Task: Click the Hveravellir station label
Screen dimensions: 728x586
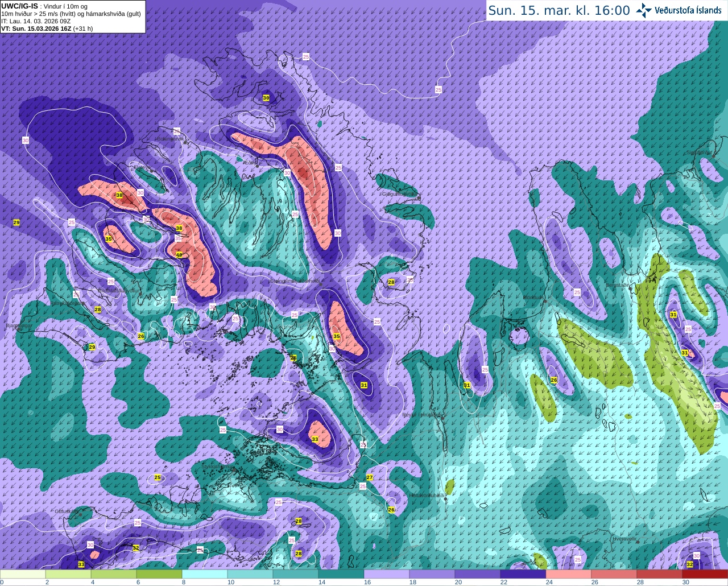Action: 624,538
